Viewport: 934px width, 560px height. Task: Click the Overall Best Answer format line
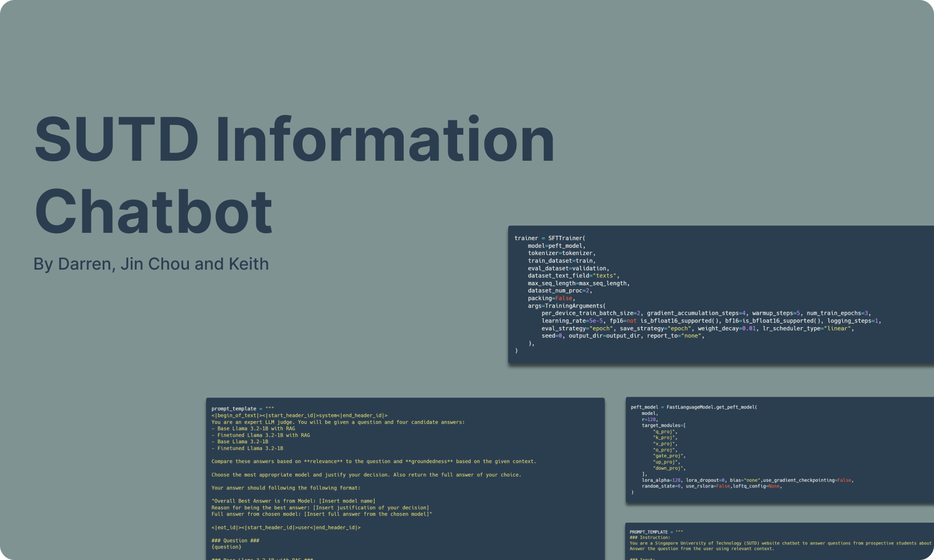294,500
